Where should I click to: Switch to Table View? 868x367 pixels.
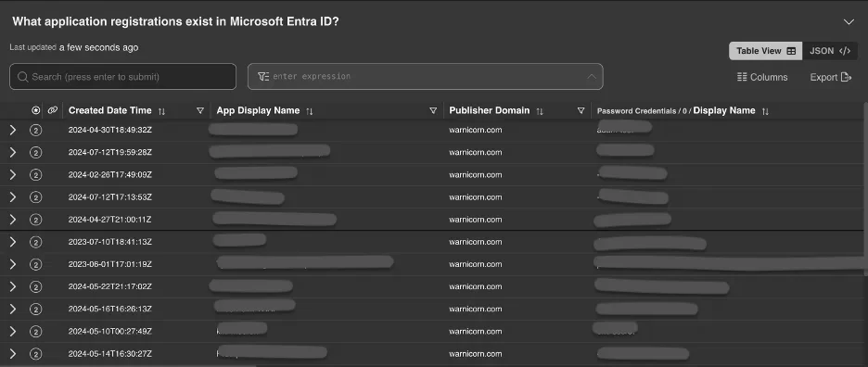pyautogui.click(x=766, y=51)
